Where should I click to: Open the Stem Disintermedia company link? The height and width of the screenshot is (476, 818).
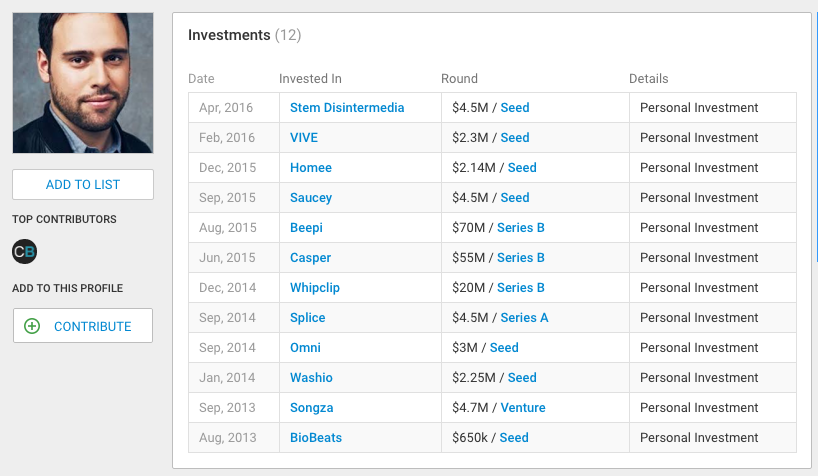tap(347, 108)
